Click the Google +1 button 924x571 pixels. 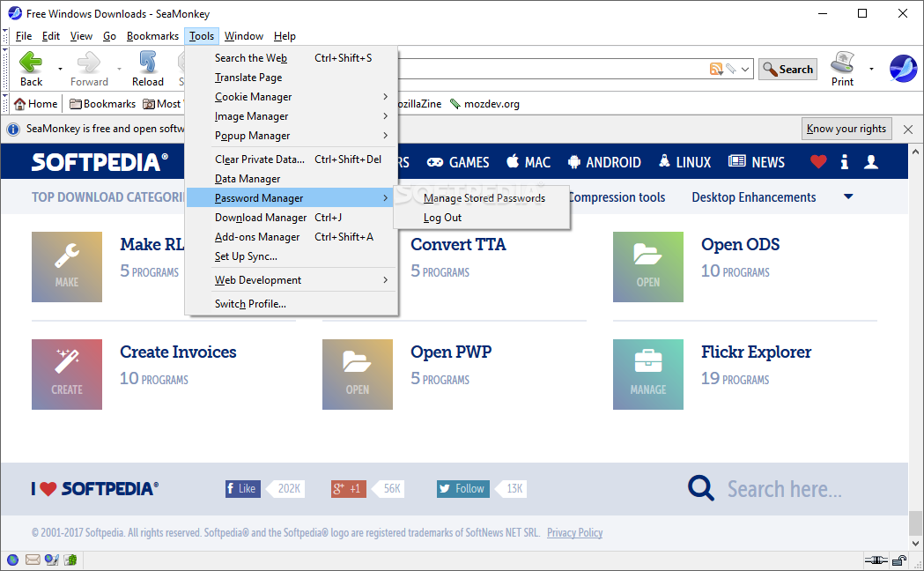point(349,488)
